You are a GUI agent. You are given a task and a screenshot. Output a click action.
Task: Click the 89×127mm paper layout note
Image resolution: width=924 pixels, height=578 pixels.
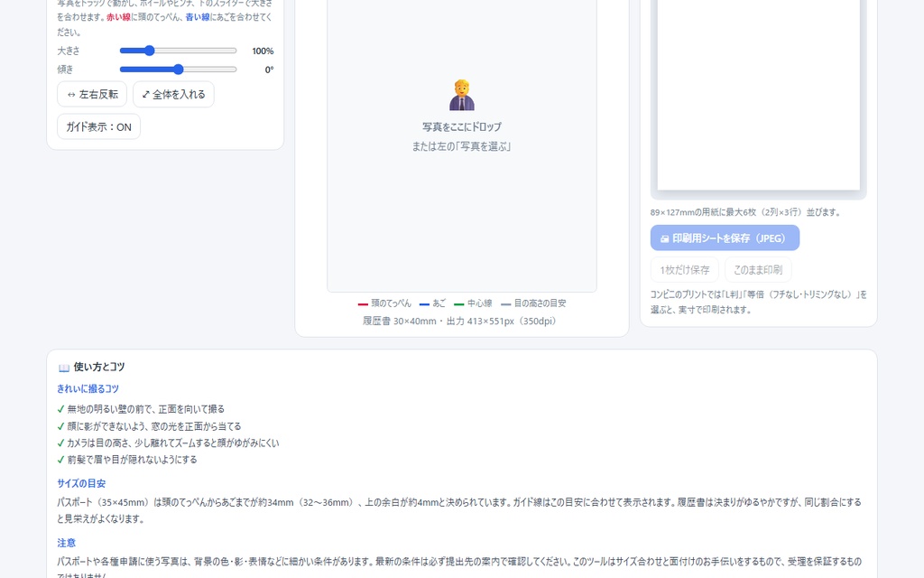coord(746,212)
